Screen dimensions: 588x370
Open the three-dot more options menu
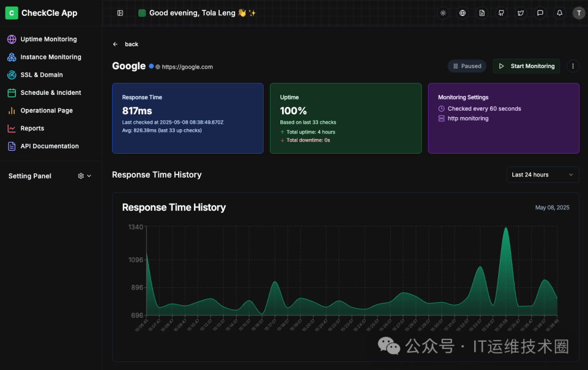coord(573,66)
